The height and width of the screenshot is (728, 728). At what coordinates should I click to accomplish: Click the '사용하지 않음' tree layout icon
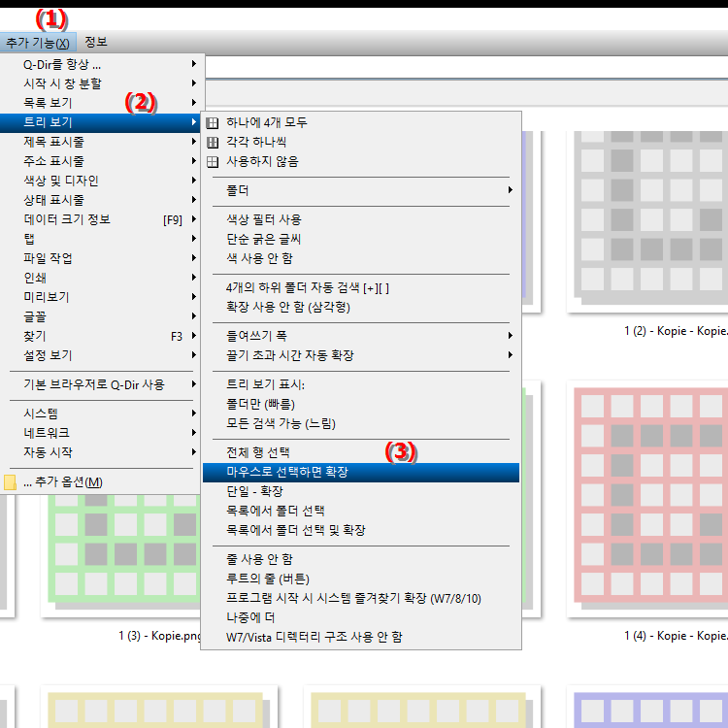point(213,162)
